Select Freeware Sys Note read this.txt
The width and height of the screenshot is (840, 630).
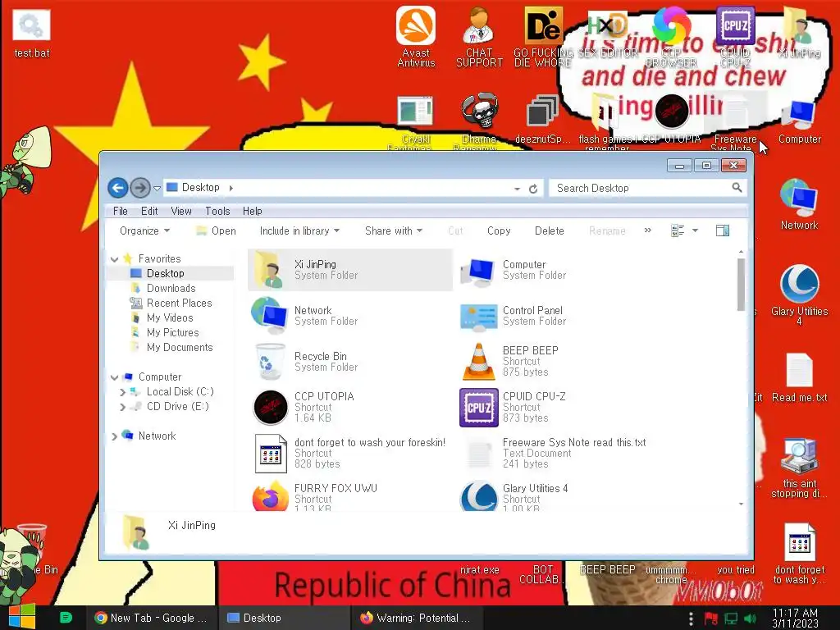[557, 453]
